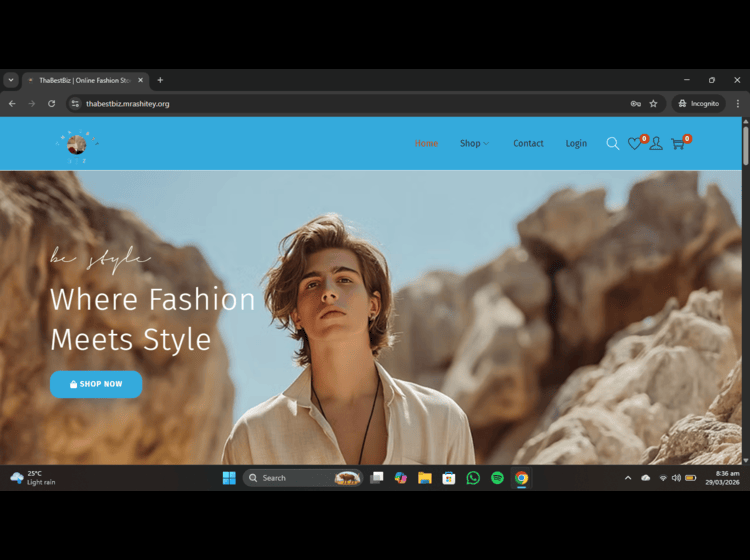Open clock and date 8:36 am
The image size is (750, 560).
coord(722,478)
